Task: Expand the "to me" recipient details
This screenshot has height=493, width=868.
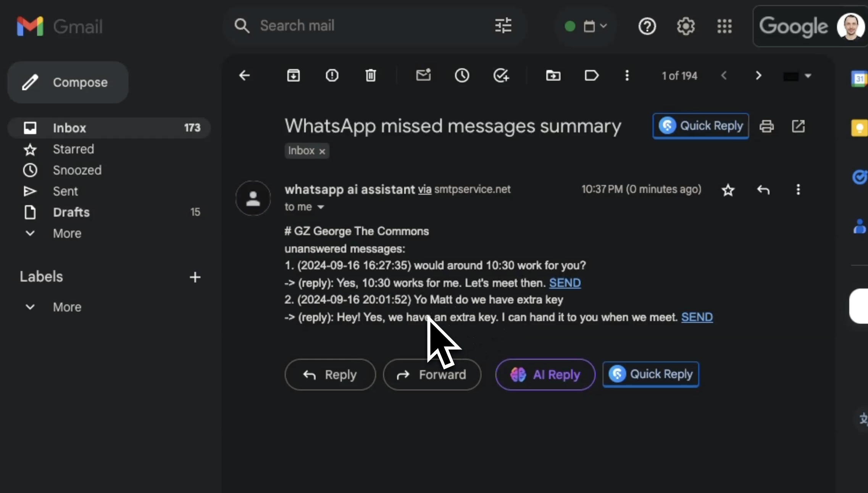Action: click(321, 207)
